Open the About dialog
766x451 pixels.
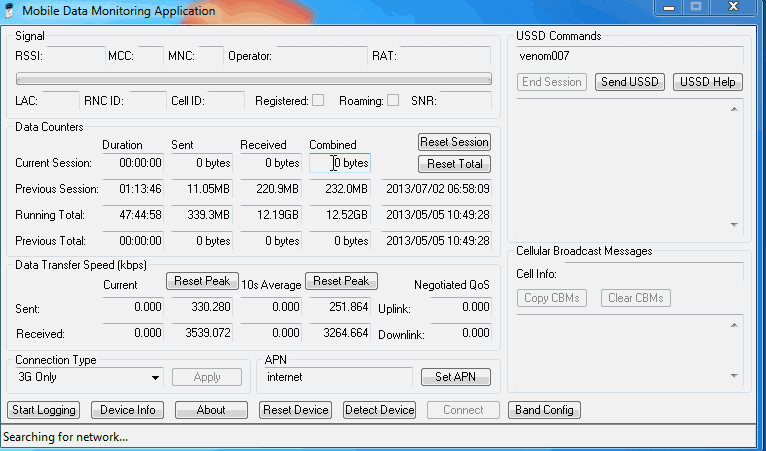click(211, 410)
